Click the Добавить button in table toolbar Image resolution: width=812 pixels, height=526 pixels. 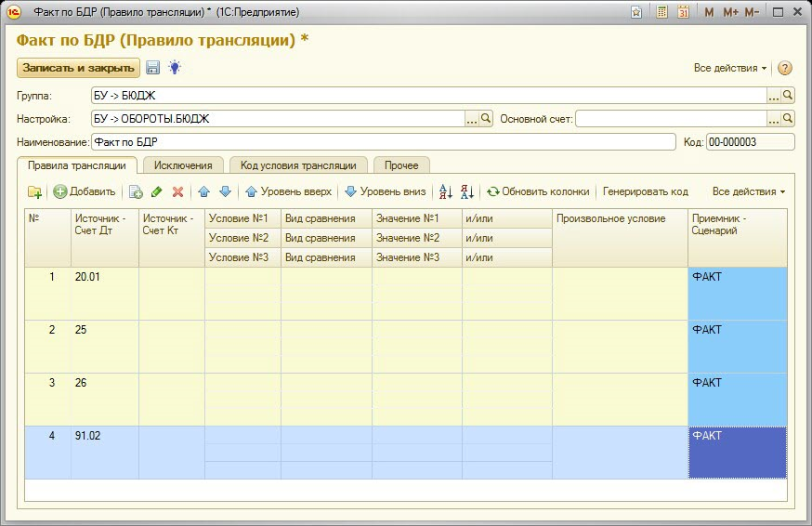click(85, 191)
